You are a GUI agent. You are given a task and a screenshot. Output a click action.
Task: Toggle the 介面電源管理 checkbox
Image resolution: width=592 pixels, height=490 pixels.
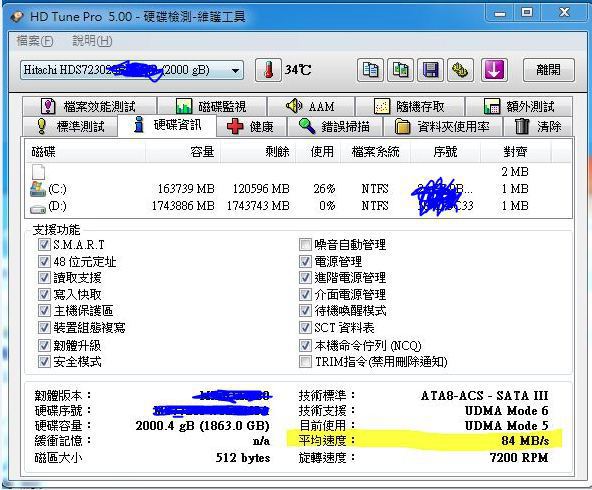tap(305, 294)
